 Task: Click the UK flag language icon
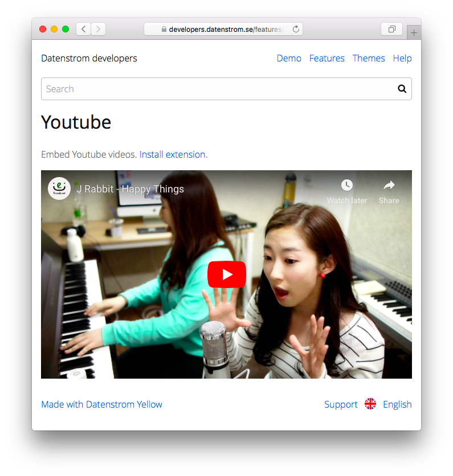pos(370,404)
